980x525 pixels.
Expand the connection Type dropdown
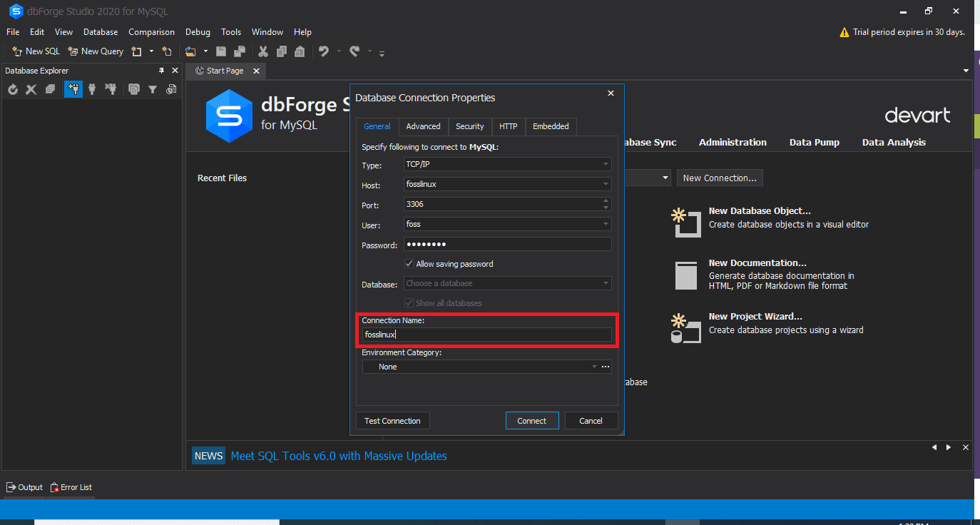click(606, 164)
